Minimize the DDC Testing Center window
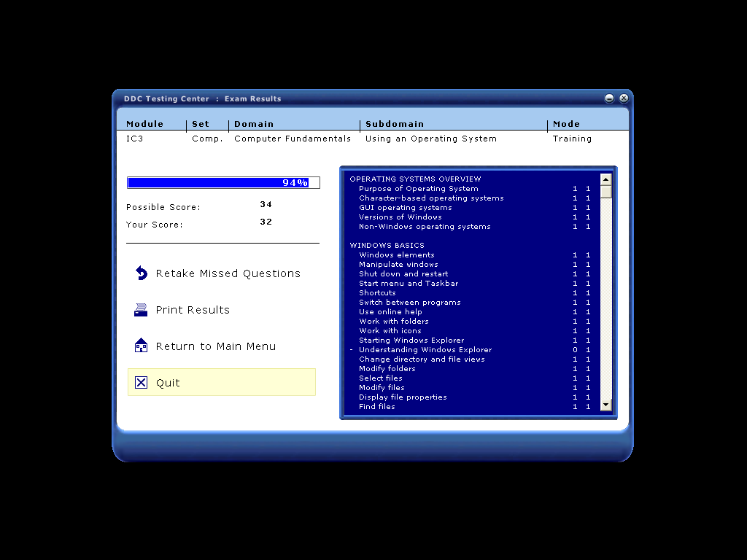 (x=609, y=98)
